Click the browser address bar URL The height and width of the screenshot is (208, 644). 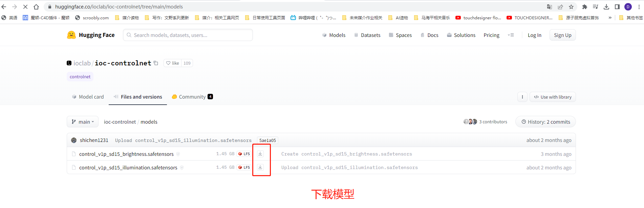(x=119, y=7)
